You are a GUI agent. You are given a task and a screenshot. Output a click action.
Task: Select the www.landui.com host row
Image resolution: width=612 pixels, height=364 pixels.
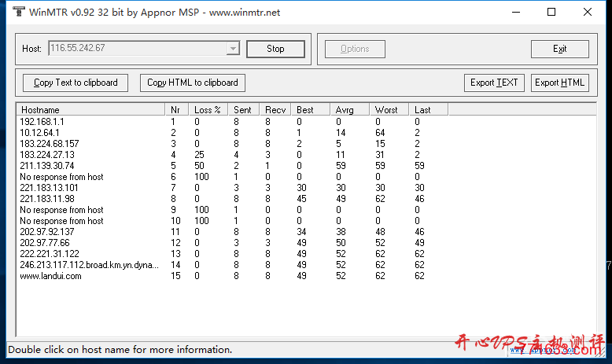coord(50,276)
